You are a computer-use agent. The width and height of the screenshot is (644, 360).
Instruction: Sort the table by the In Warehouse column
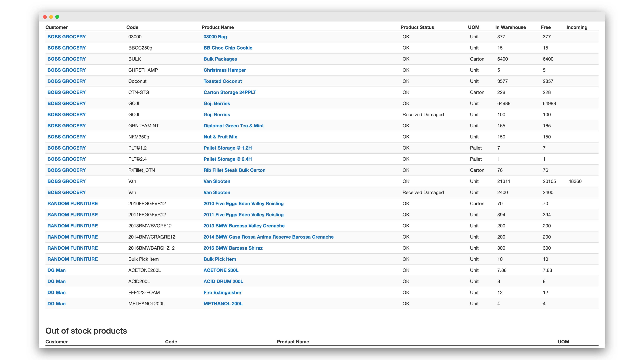510,27
